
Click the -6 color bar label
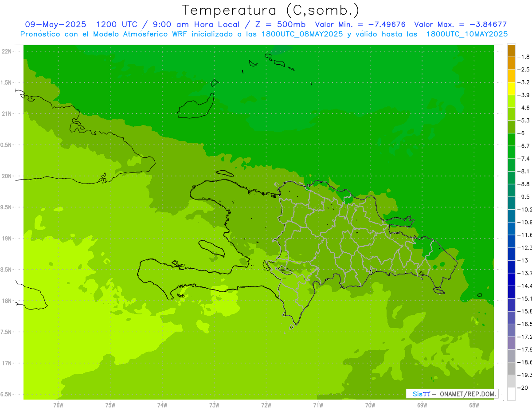click(521, 133)
